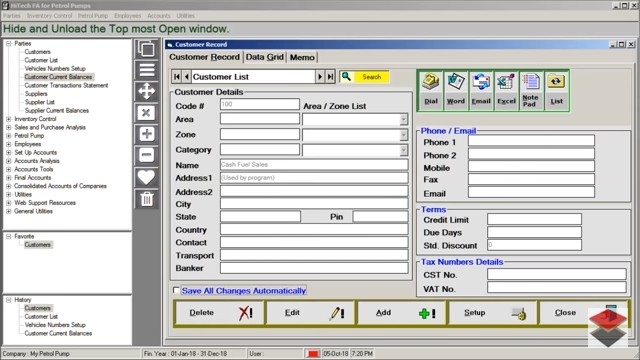Expand the Inventory Control tree node
The width and height of the screenshot is (640, 360).
[9, 119]
